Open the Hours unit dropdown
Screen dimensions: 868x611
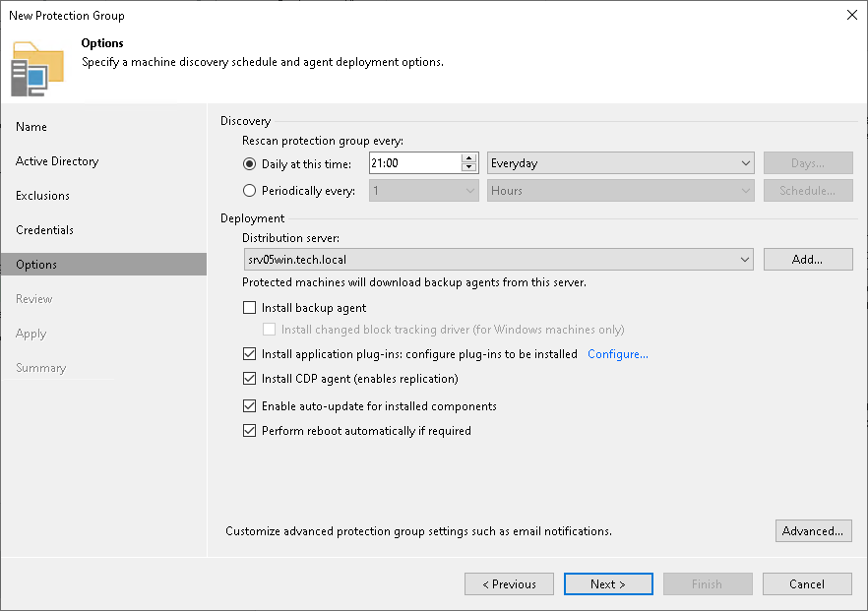[x=621, y=191]
